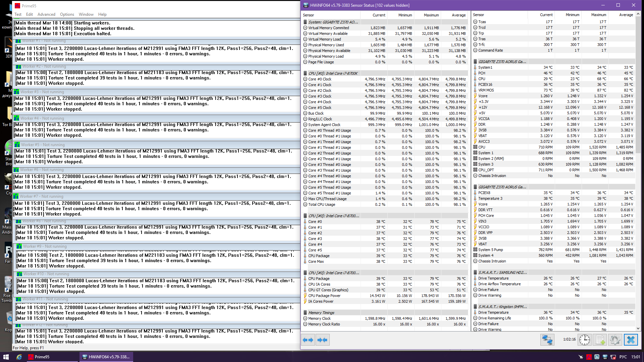Click the collapse columns arrows button in HWiNFO
Viewport: 644px width, 362px height.
pyautogui.click(x=322, y=340)
